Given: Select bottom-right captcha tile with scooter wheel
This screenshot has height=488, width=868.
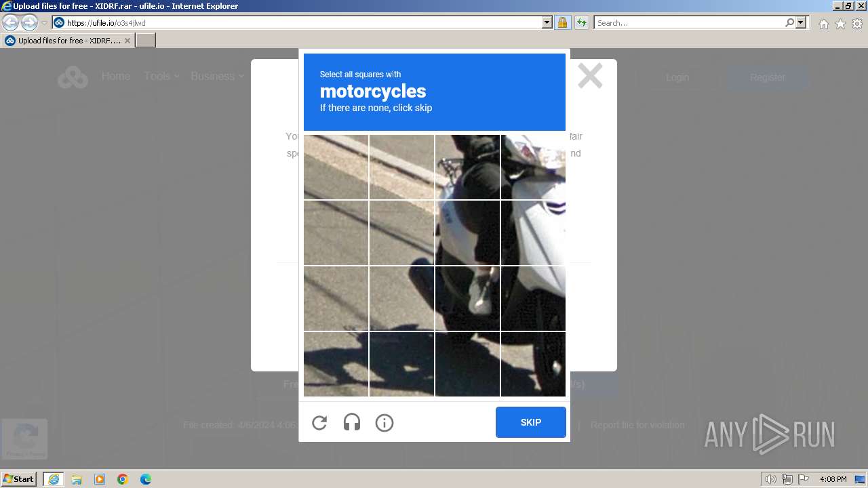Looking at the screenshot, I should tap(533, 364).
